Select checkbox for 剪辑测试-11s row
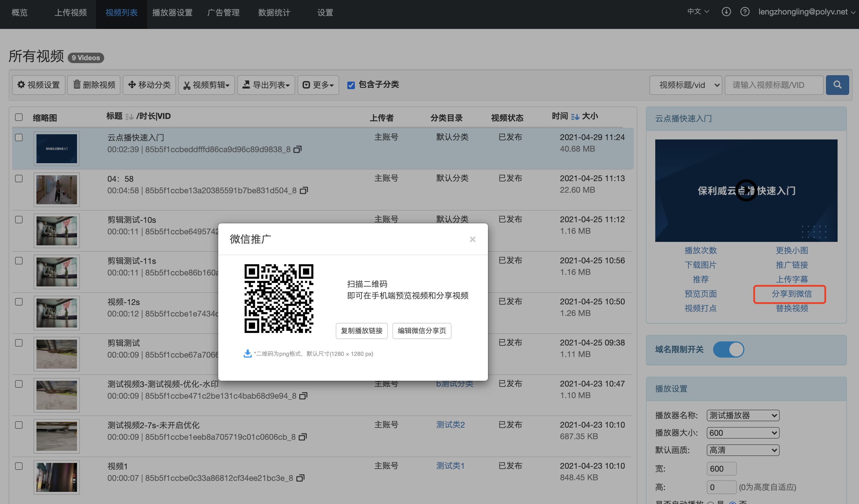 19,261
